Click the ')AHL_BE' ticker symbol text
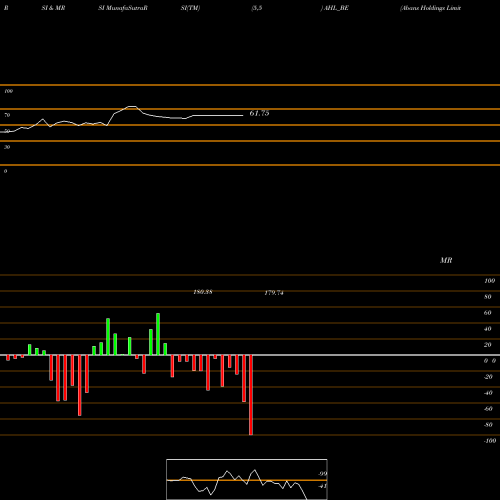Image resolution: width=500 pixels, height=500 pixels. 335,8
